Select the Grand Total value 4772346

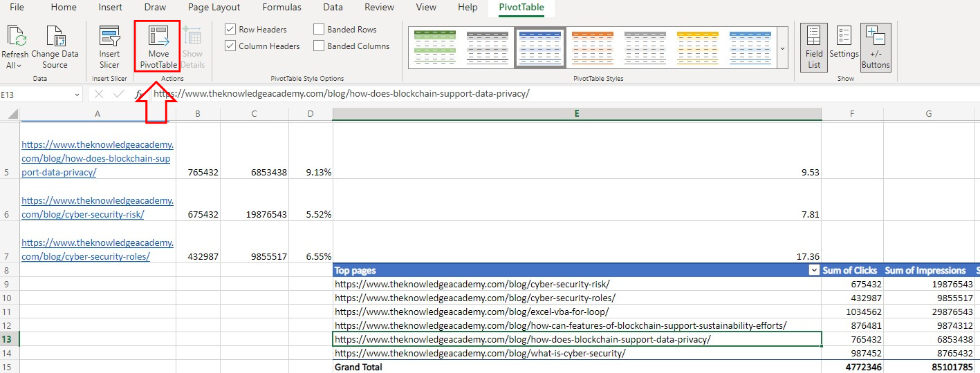[x=852, y=367]
